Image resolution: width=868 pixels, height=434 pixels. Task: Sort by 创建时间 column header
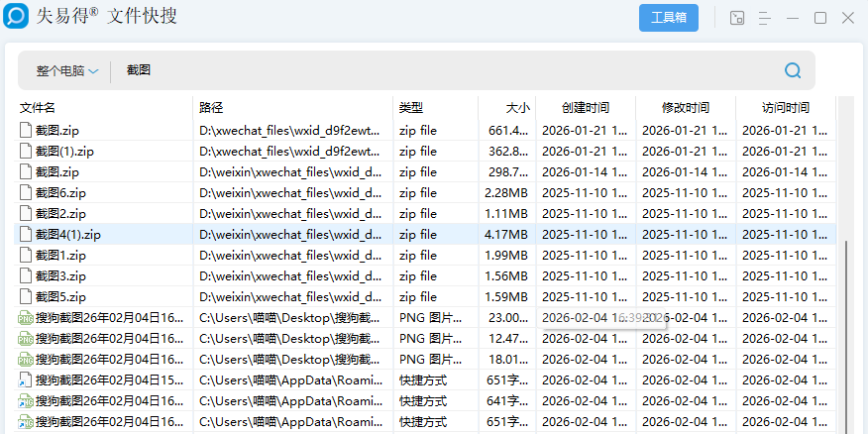point(585,107)
